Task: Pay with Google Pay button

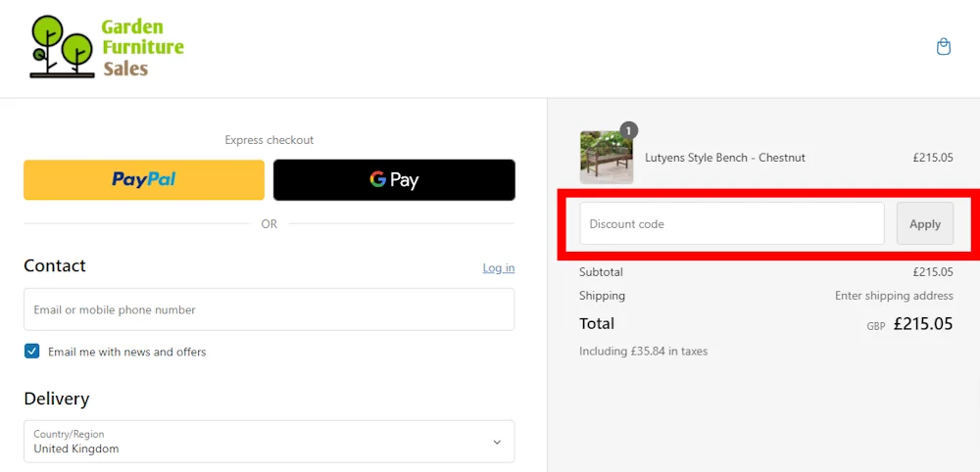Action: tap(394, 180)
